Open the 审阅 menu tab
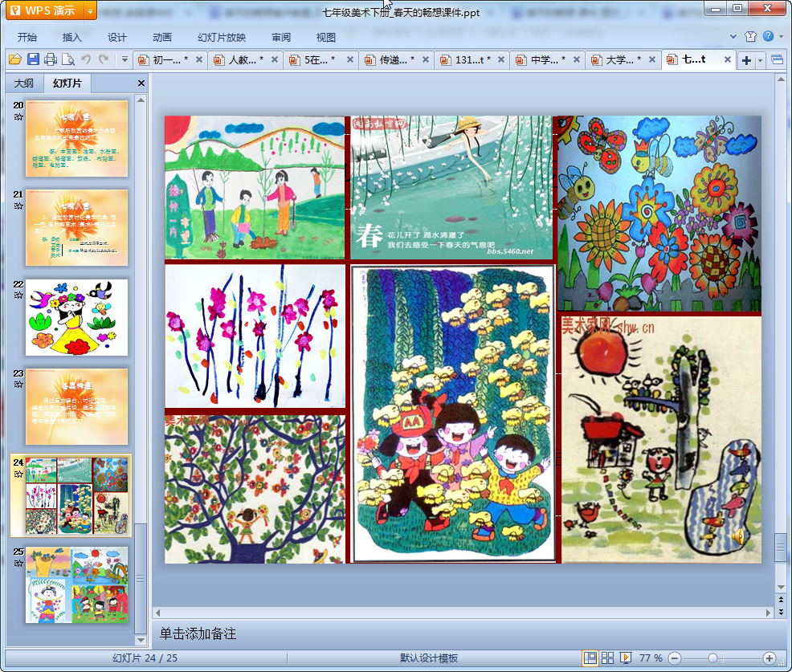The image size is (792, 672). [281, 38]
